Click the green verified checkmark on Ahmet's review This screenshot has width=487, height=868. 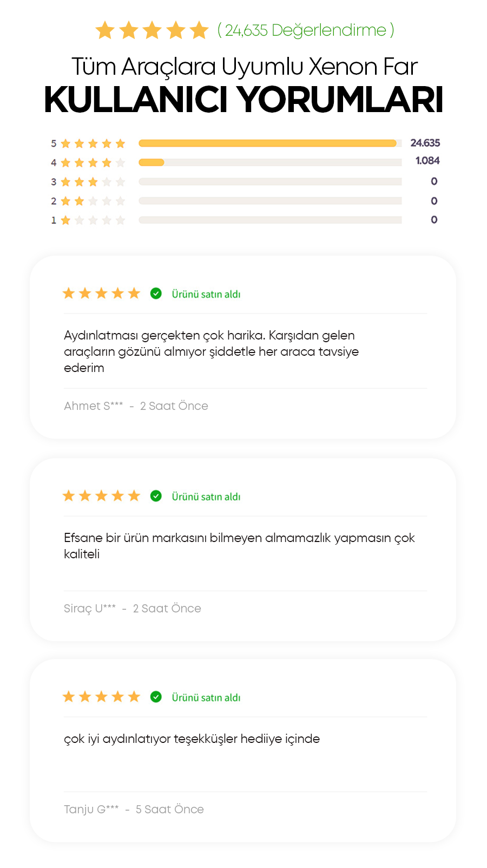click(156, 293)
